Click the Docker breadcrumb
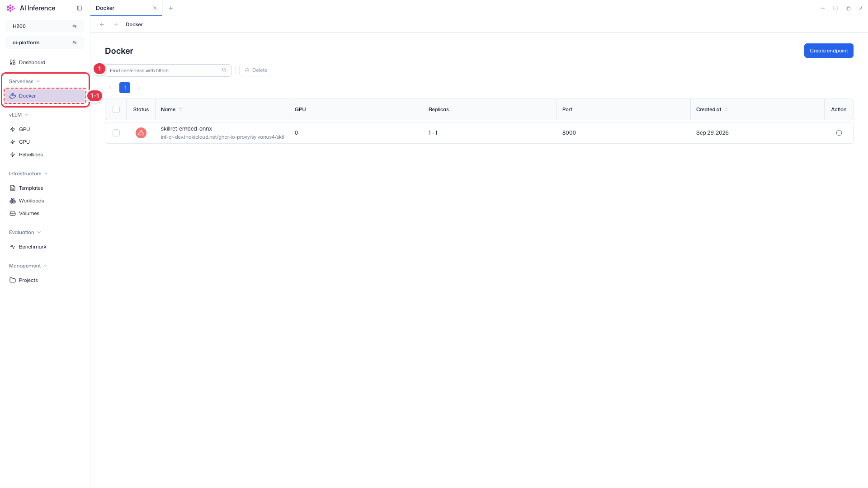The height and width of the screenshot is (488, 868). coord(134,24)
